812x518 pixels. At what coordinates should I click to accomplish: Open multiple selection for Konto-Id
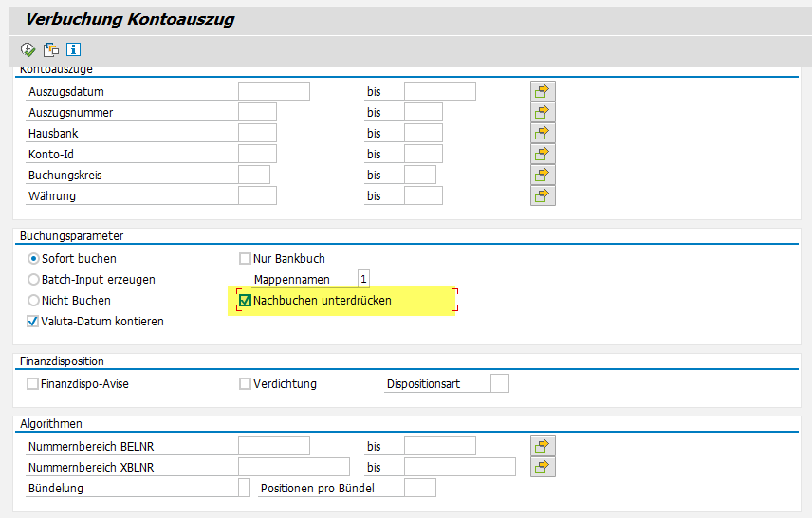click(x=543, y=154)
